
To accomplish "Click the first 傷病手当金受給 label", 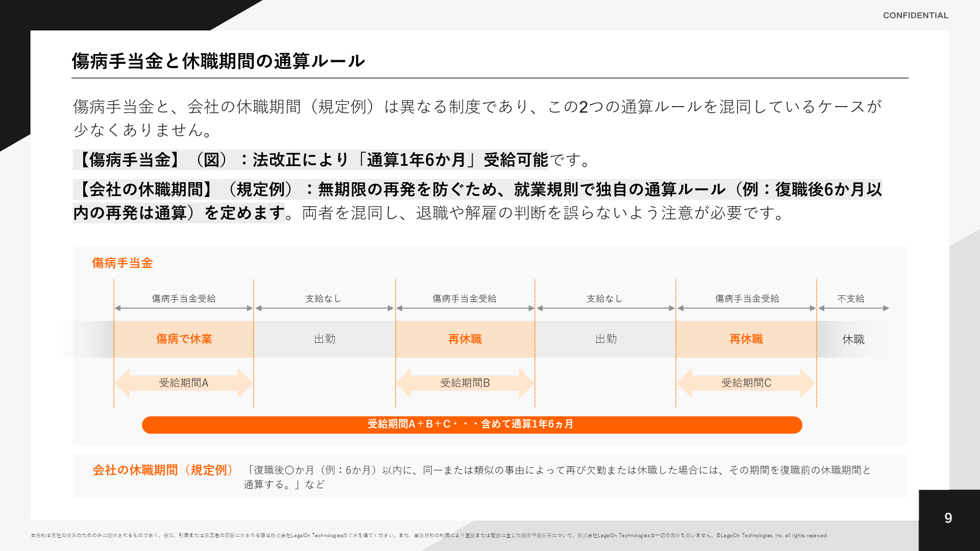I will point(184,299).
